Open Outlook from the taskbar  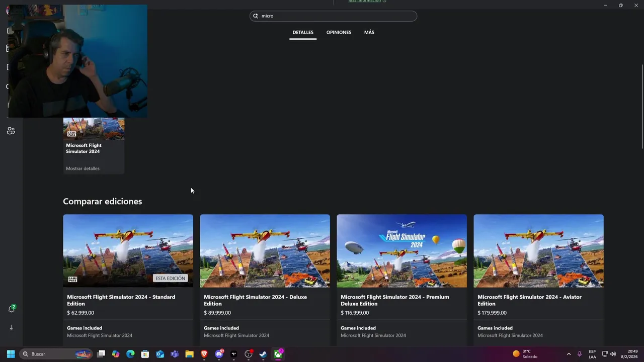(x=160, y=354)
